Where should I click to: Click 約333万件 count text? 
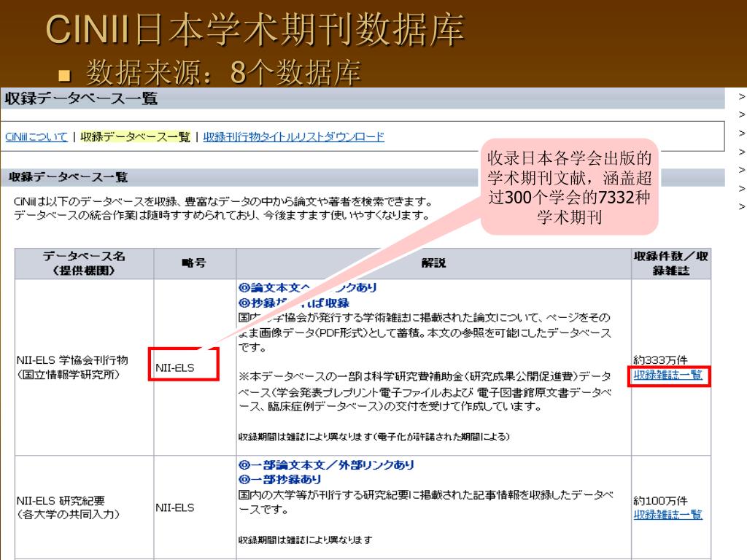pos(660,360)
